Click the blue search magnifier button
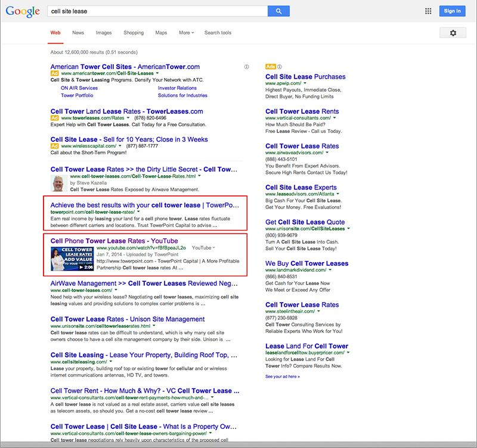This screenshot has width=477, height=448. [278, 11]
